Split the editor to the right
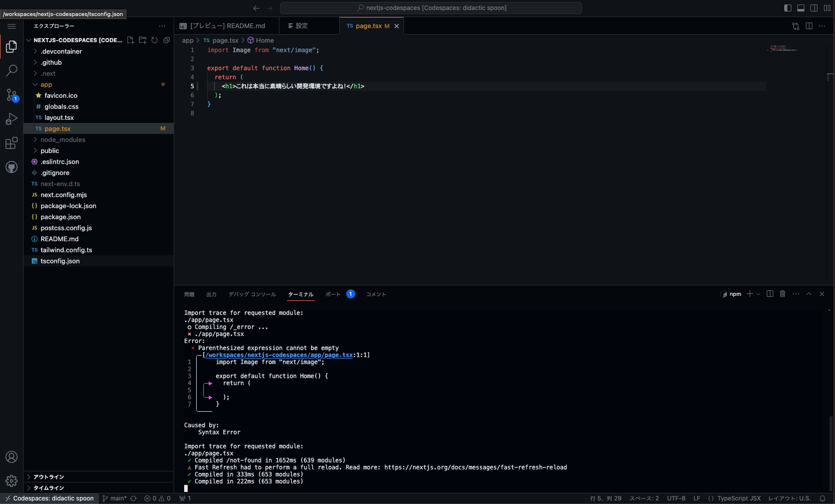This screenshot has height=504, width=835. 809,26
